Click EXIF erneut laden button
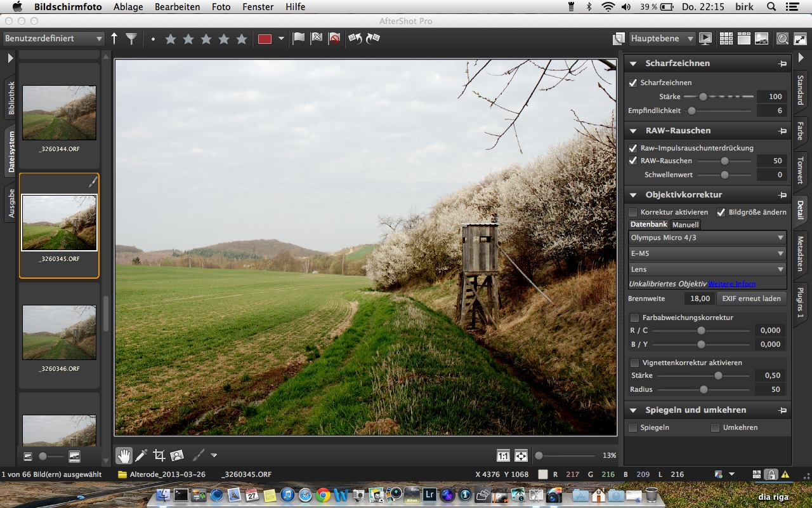812x508 pixels. (x=752, y=298)
